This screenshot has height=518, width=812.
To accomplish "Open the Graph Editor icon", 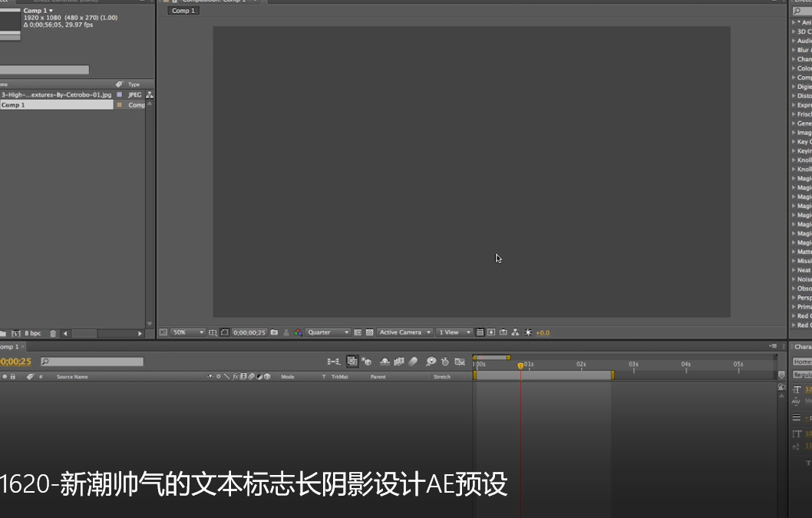I will [x=459, y=361].
